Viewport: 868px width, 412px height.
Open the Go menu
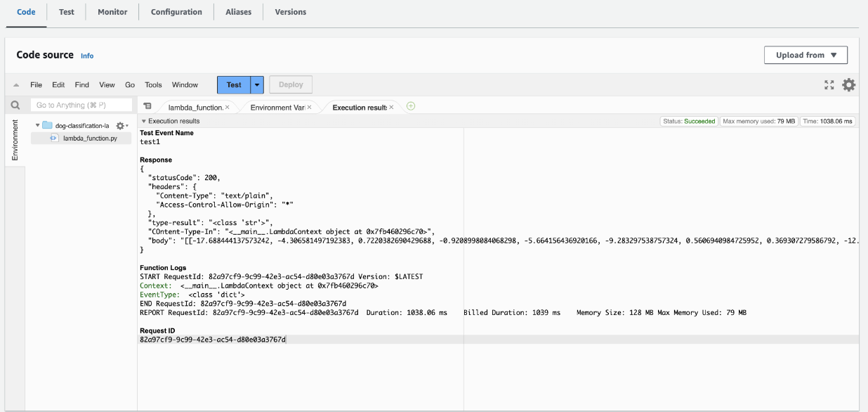click(130, 85)
